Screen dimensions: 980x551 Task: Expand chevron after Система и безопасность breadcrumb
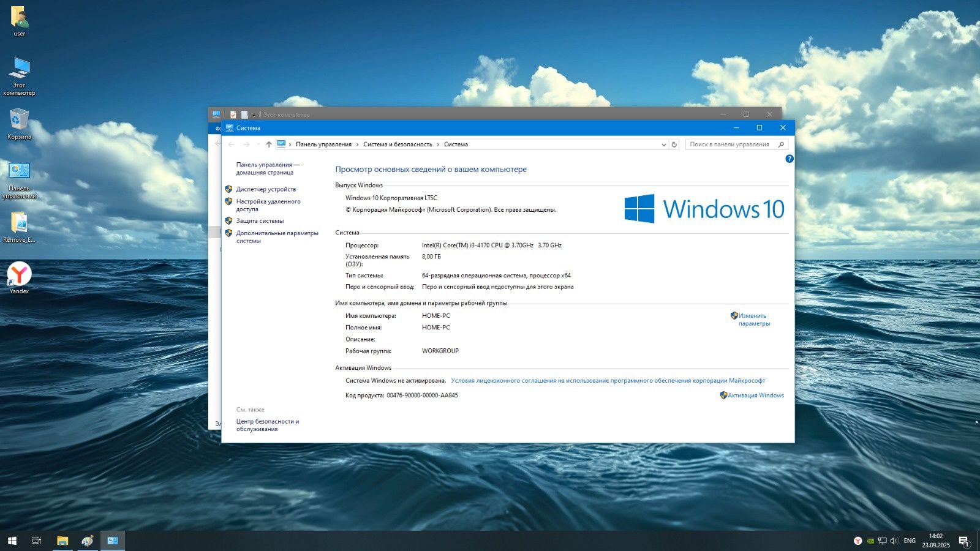[x=438, y=144]
